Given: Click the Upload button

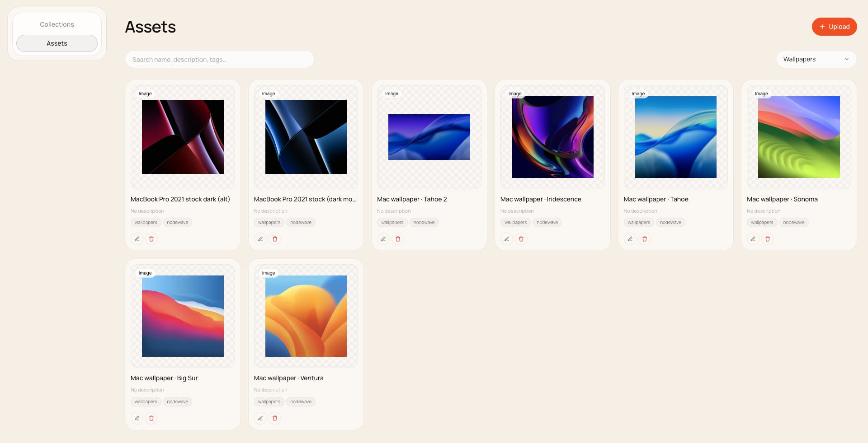Looking at the screenshot, I should [834, 27].
